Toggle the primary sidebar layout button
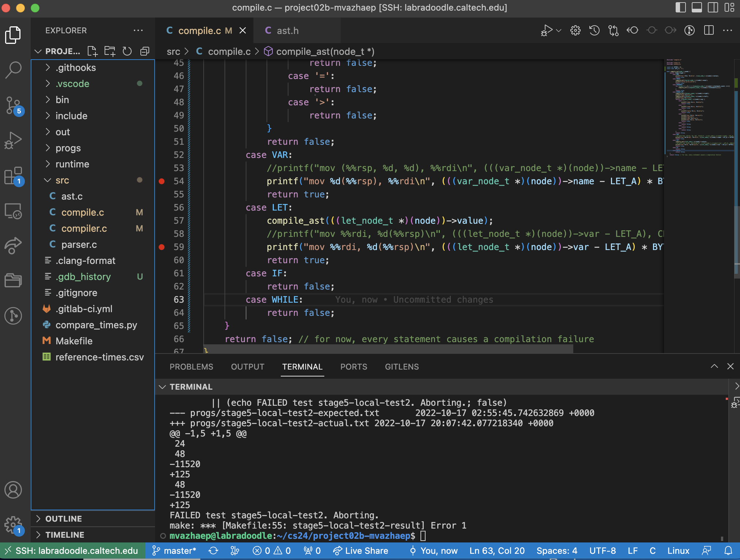740x560 pixels. (x=680, y=8)
